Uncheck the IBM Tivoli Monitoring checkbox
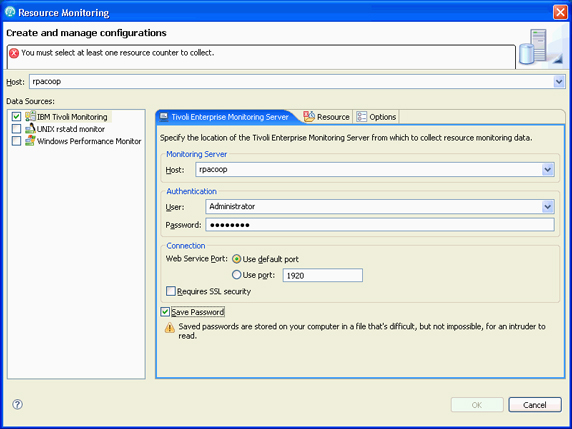The height and width of the screenshot is (429, 572). coord(16,117)
